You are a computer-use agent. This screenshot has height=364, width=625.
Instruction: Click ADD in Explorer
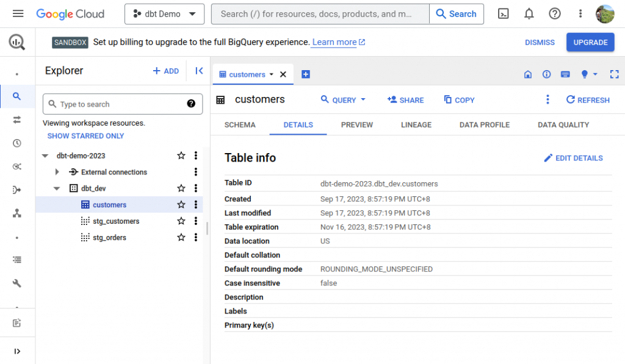(x=166, y=71)
